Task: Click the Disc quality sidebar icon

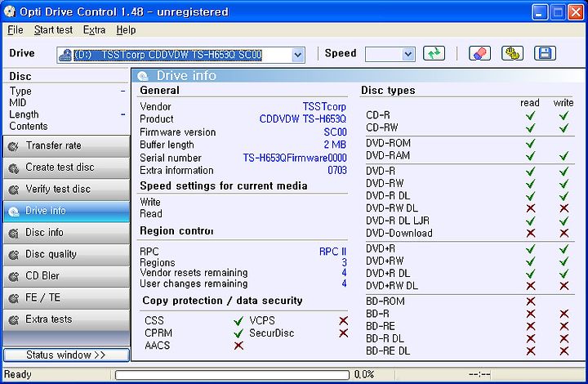Action: point(14,255)
